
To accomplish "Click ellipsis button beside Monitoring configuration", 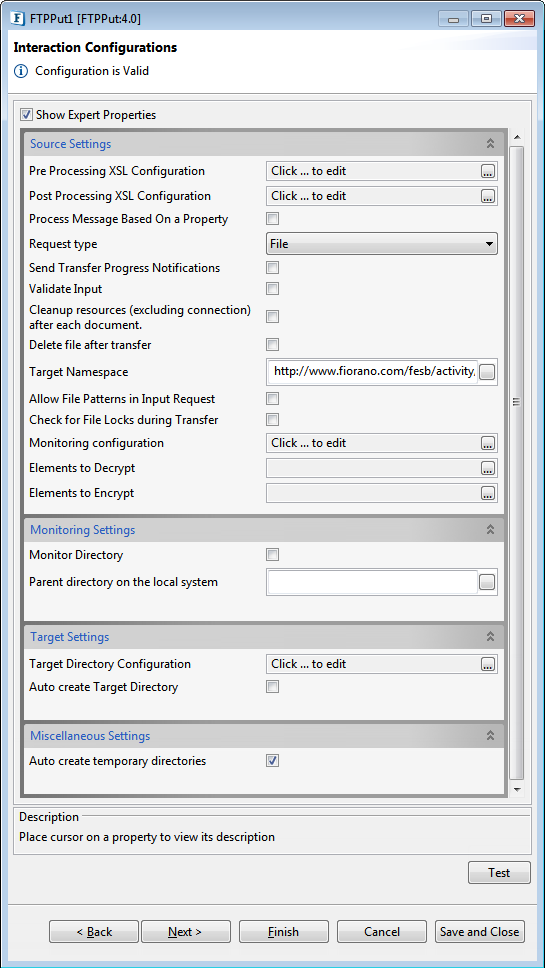I will point(488,443).
